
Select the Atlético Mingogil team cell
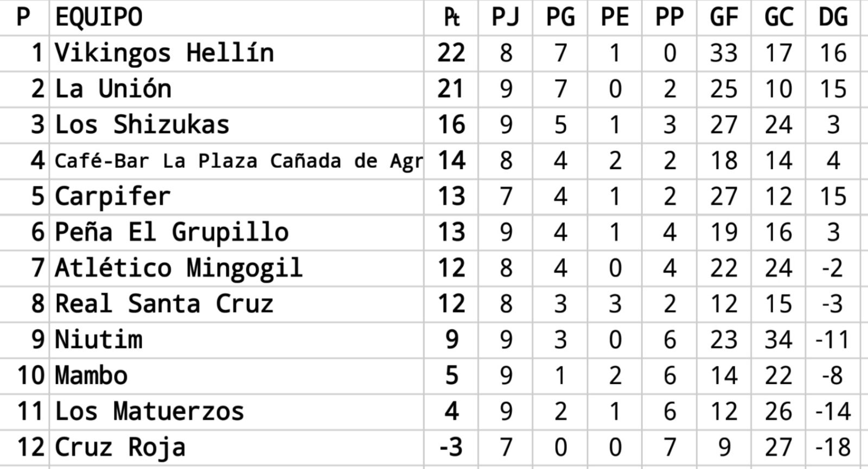(x=178, y=268)
